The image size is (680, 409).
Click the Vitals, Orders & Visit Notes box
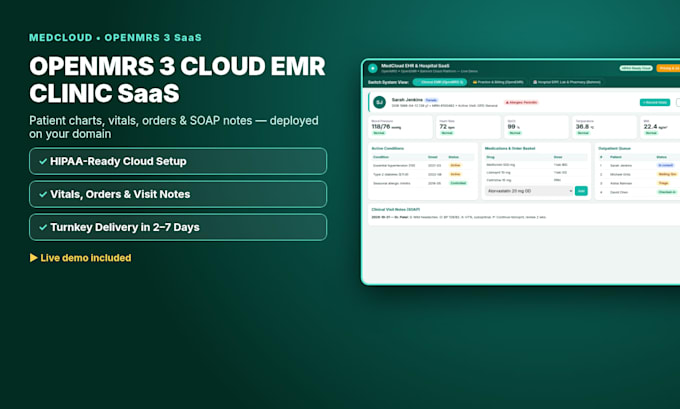178,194
